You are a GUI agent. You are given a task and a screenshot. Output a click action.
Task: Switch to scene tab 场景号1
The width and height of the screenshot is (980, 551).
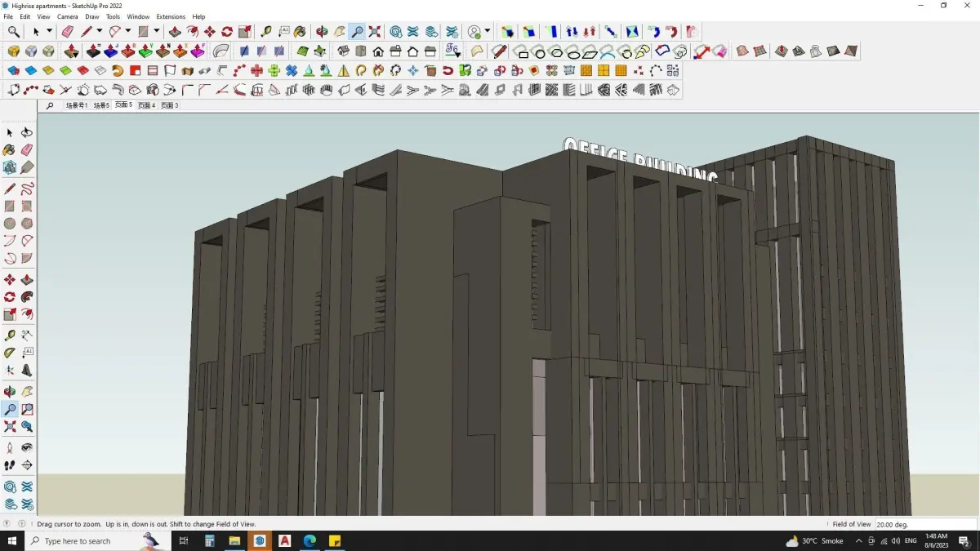[x=77, y=105]
